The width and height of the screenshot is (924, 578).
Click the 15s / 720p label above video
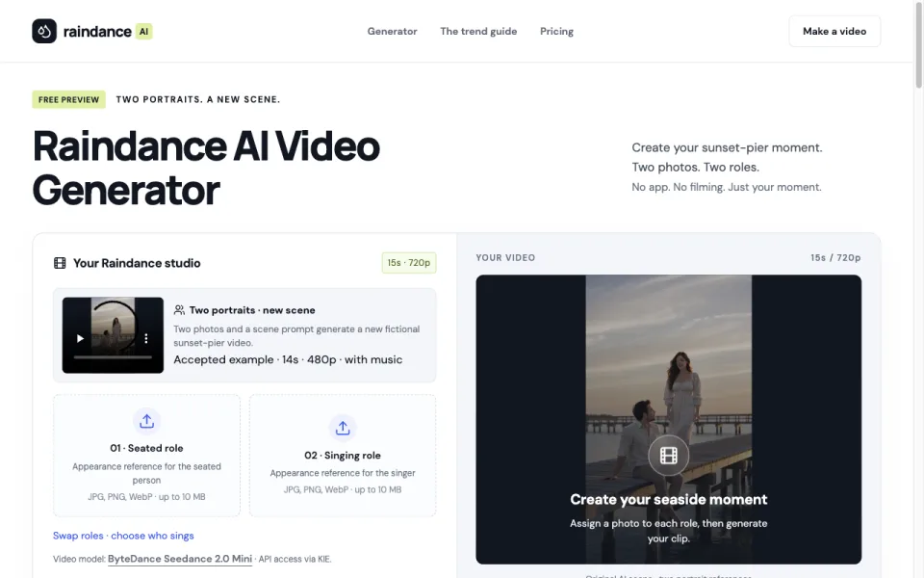pos(835,258)
